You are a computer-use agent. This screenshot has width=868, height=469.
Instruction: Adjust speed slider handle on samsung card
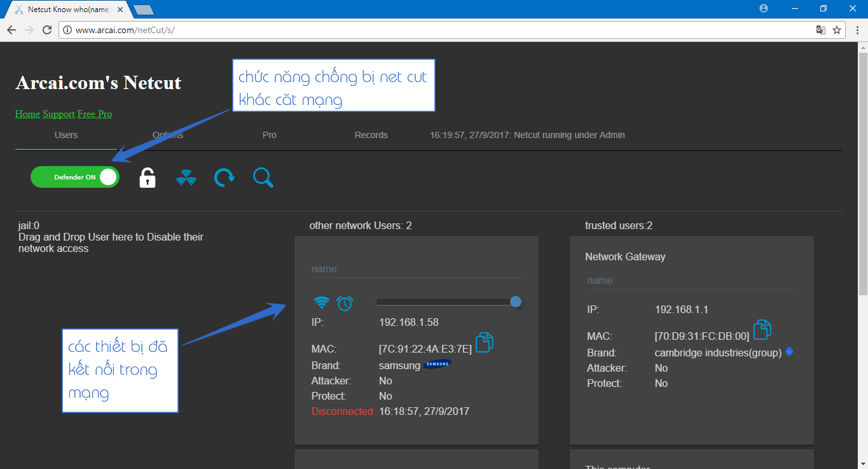(516, 302)
